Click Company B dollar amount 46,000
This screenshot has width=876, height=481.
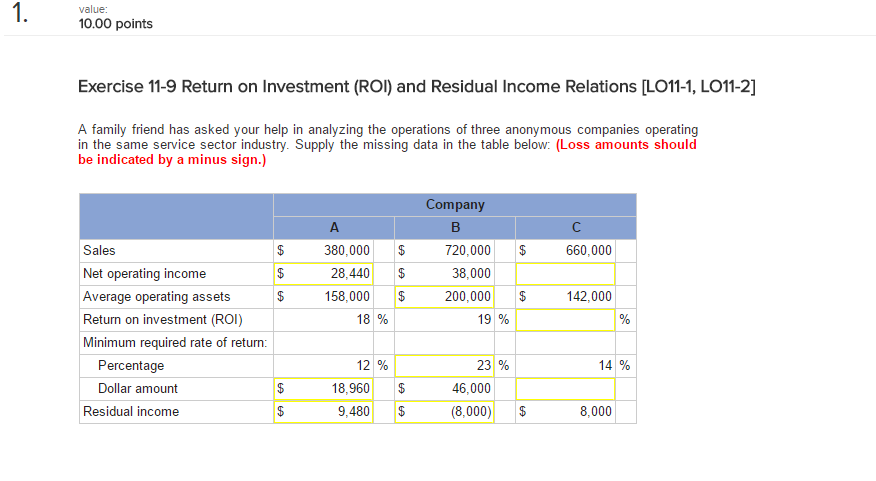click(x=471, y=388)
